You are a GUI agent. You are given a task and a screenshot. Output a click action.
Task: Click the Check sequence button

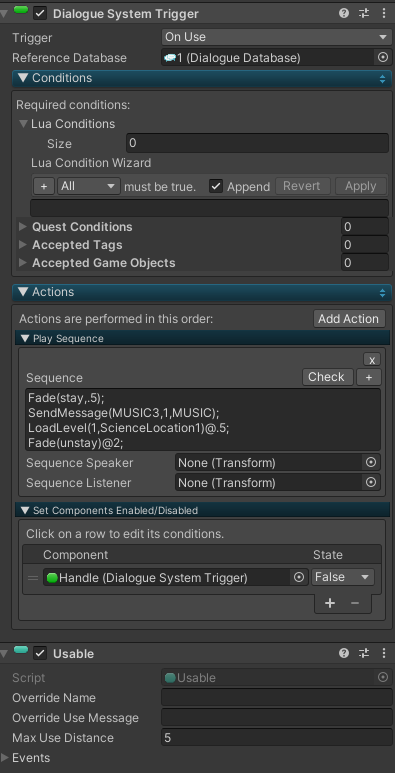tap(328, 377)
